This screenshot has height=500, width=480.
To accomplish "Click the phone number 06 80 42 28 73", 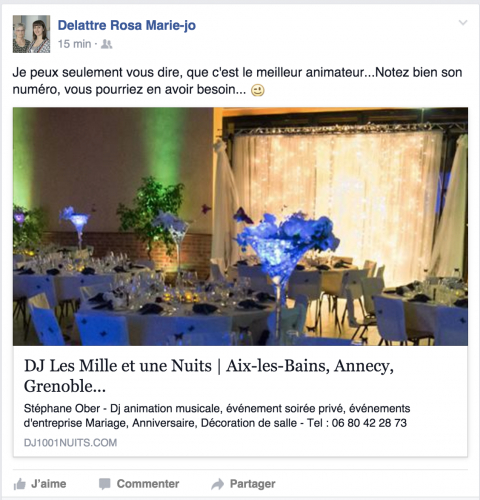I will [x=369, y=423].
